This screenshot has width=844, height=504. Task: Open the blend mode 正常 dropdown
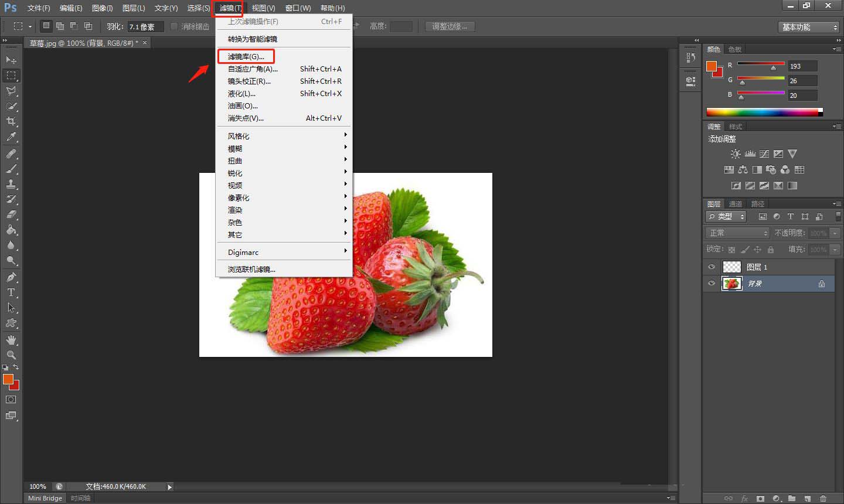click(x=737, y=233)
